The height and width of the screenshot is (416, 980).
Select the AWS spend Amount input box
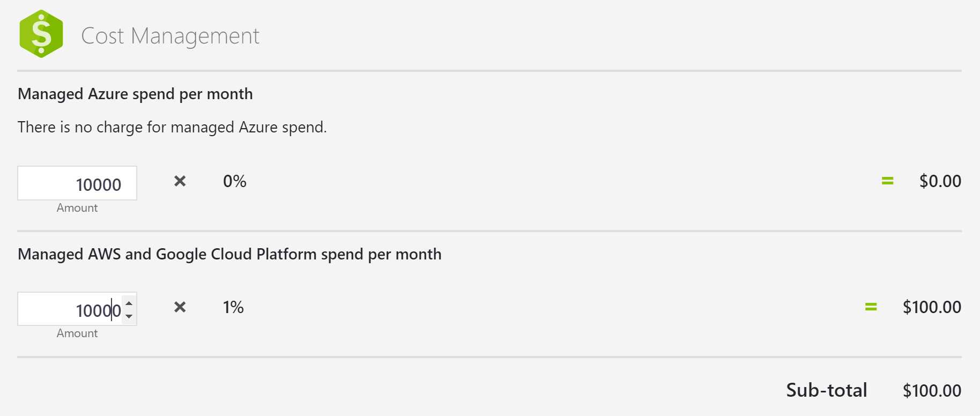pos(70,309)
